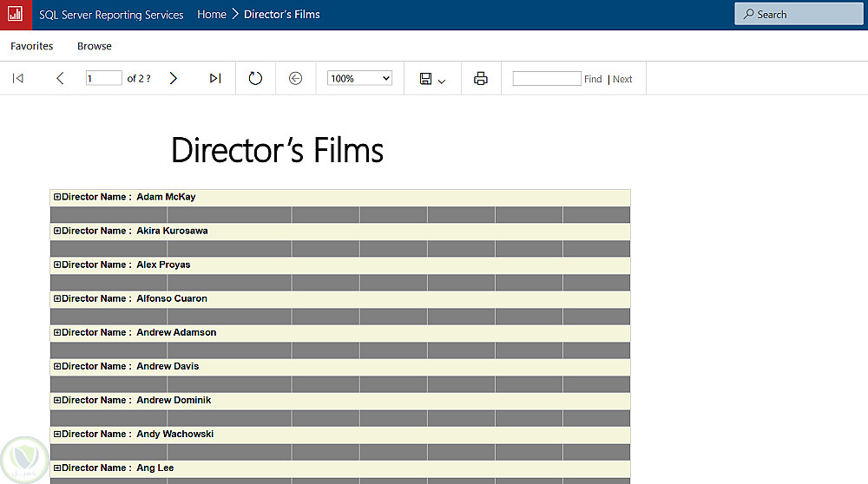868x484 pixels.
Task: Jump to the last report page
Action: click(215, 79)
